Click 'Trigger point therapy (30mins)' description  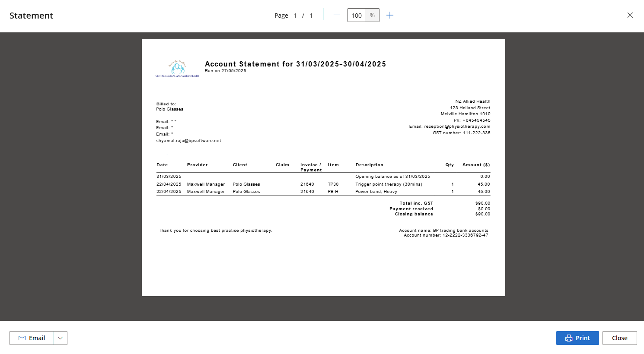tap(389, 184)
